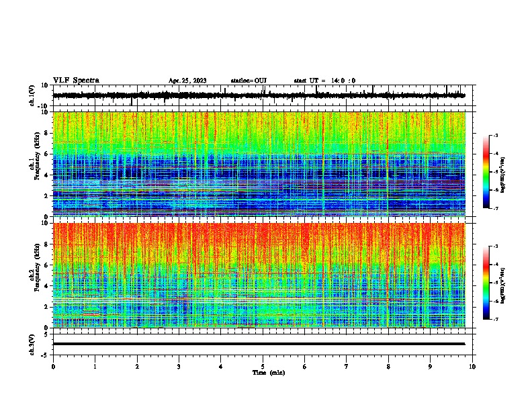Click the time axis tick label "7"
The image size is (532, 411).
click(347, 367)
